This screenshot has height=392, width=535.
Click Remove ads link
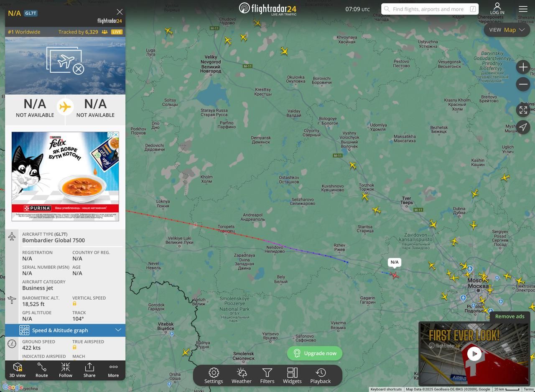[510, 316]
